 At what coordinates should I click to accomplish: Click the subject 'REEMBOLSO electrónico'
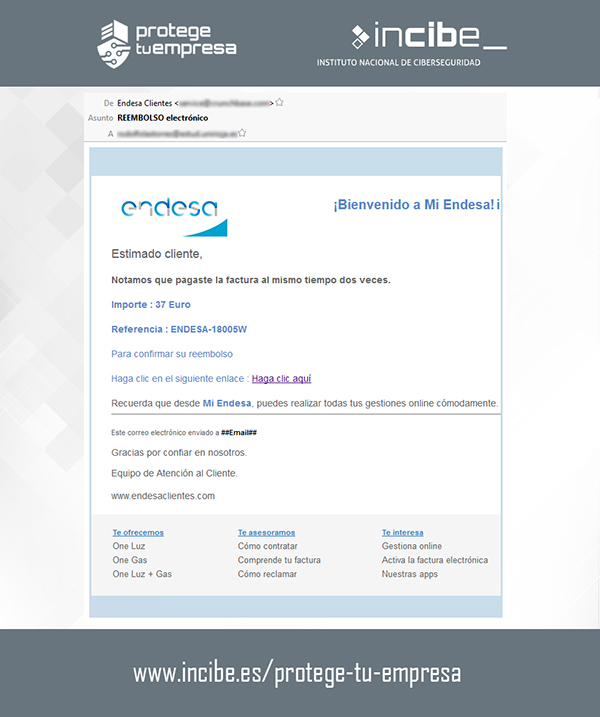pyautogui.click(x=163, y=118)
